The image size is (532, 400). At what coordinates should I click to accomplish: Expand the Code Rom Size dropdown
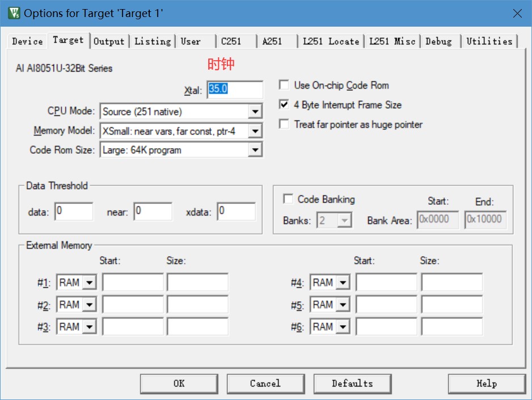pos(255,150)
